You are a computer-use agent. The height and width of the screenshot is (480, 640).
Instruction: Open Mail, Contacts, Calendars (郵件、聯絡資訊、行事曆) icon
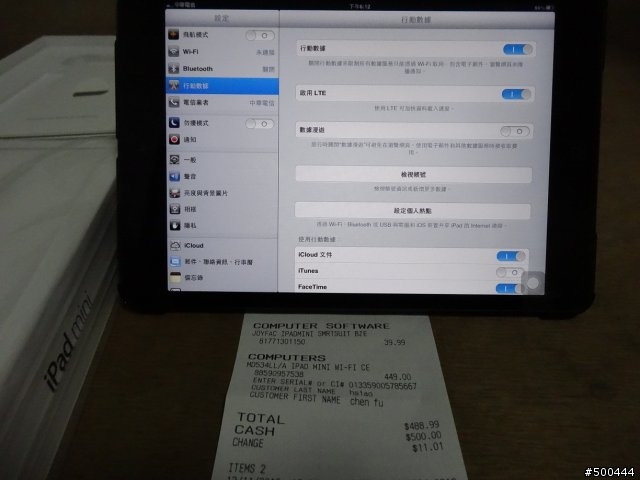(x=176, y=262)
